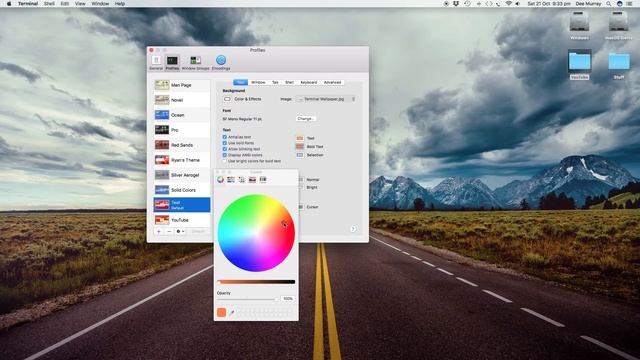Open Notification Center in menu bar
Screen dimensions: 640x360
[630, 4]
